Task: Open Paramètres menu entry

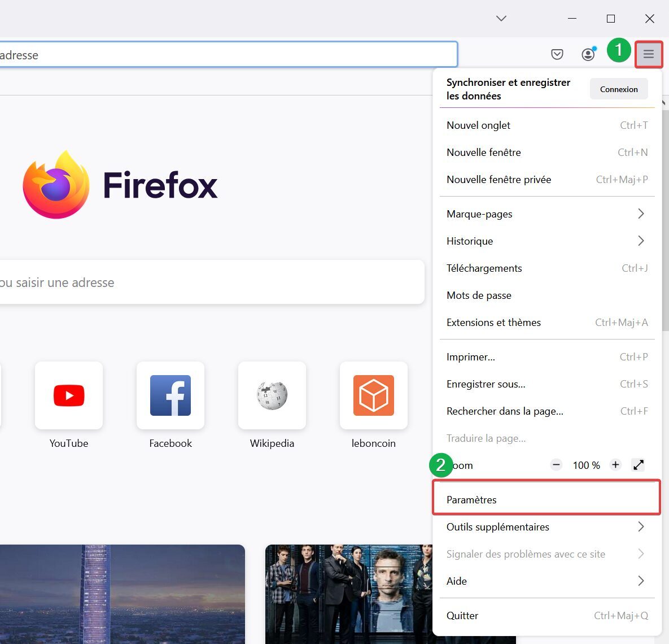Action: click(x=547, y=499)
